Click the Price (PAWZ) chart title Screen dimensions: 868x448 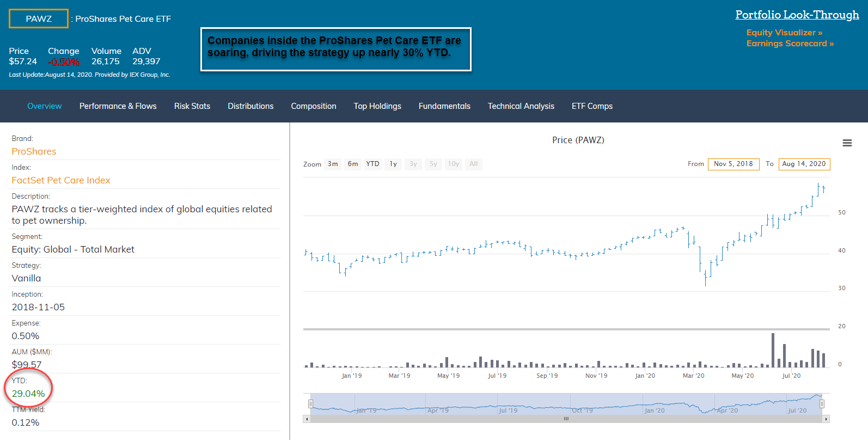pos(578,140)
